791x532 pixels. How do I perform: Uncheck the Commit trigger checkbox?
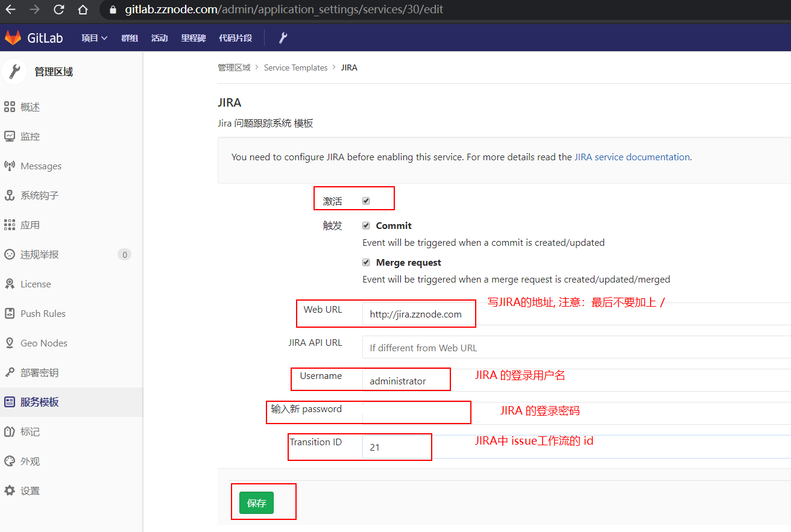[366, 225]
